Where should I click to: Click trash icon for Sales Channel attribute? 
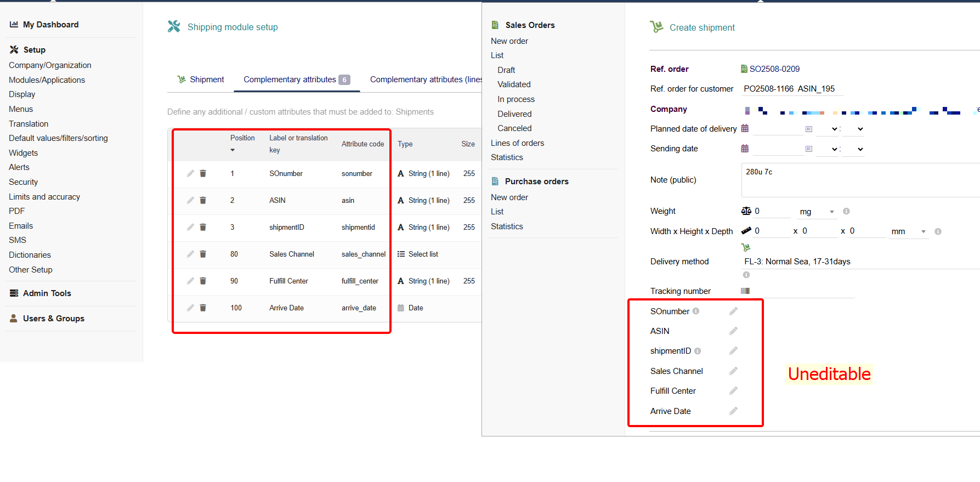coord(203,254)
